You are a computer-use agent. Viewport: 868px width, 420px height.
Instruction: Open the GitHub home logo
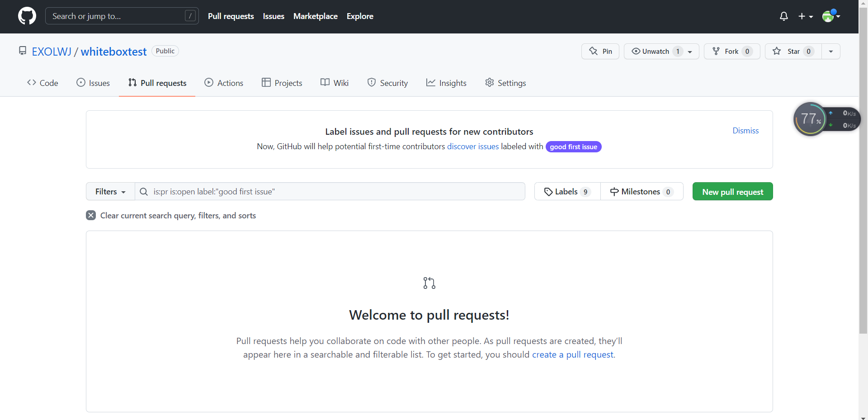point(27,16)
